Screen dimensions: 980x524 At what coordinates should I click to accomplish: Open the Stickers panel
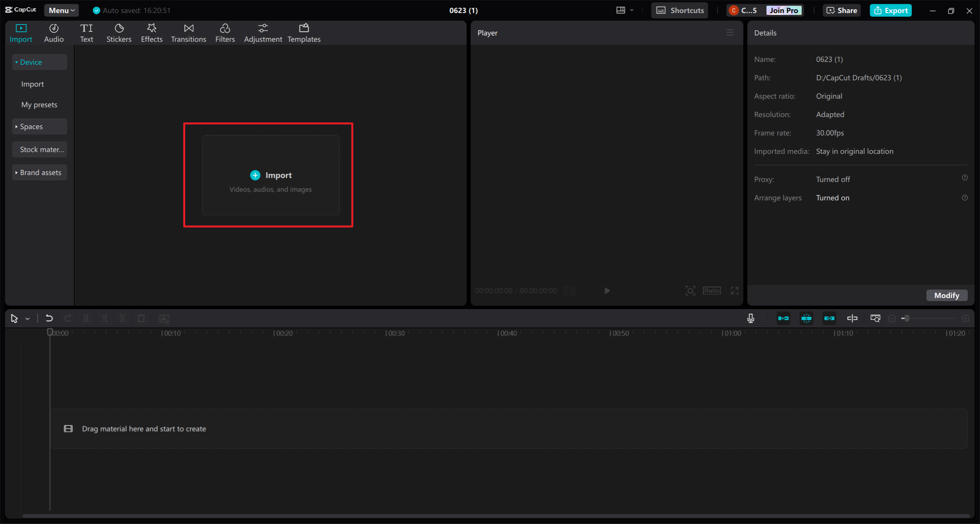pos(119,33)
